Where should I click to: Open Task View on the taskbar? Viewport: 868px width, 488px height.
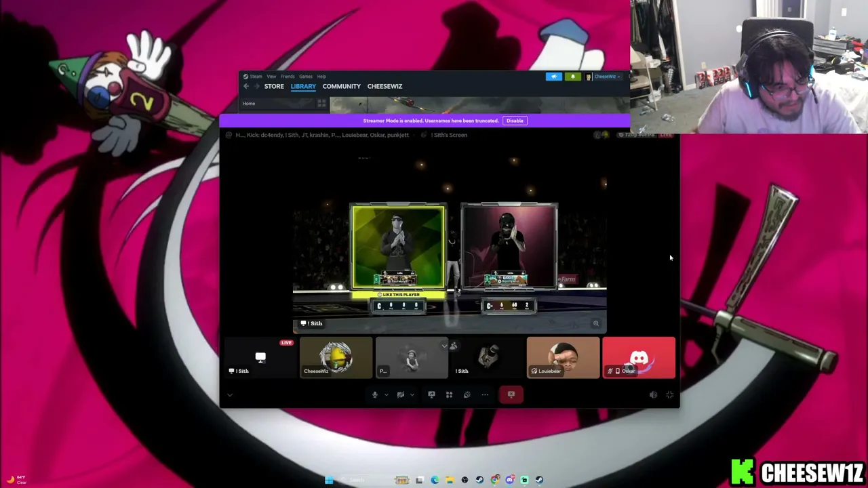(x=420, y=480)
